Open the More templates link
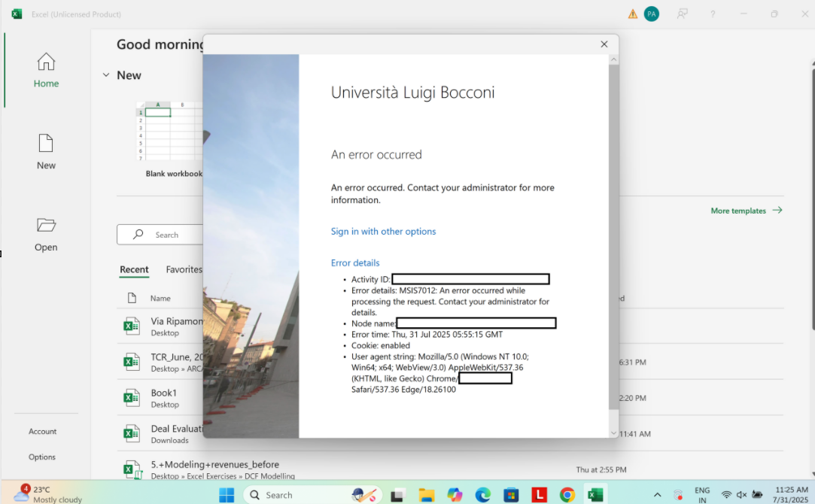This screenshot has height=504, width=815. (x=747, y=211)
